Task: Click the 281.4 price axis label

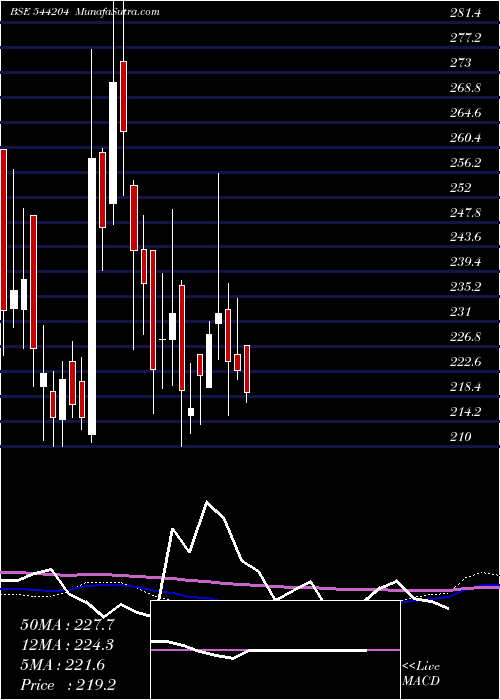Action: tap(465, 13)
